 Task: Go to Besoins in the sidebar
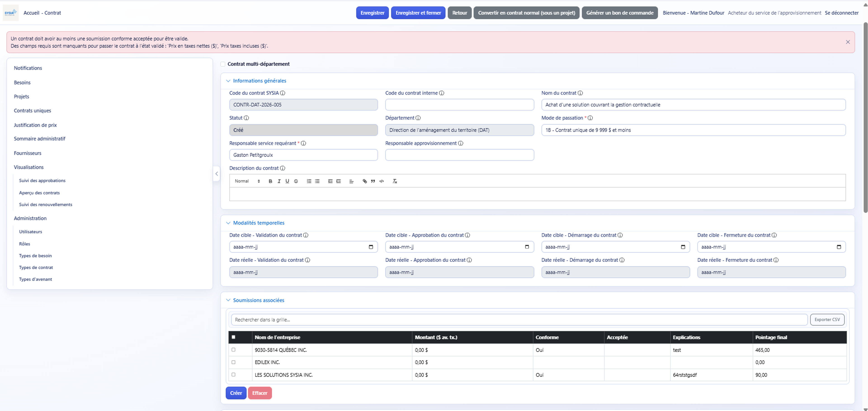(x=22, y=82)
